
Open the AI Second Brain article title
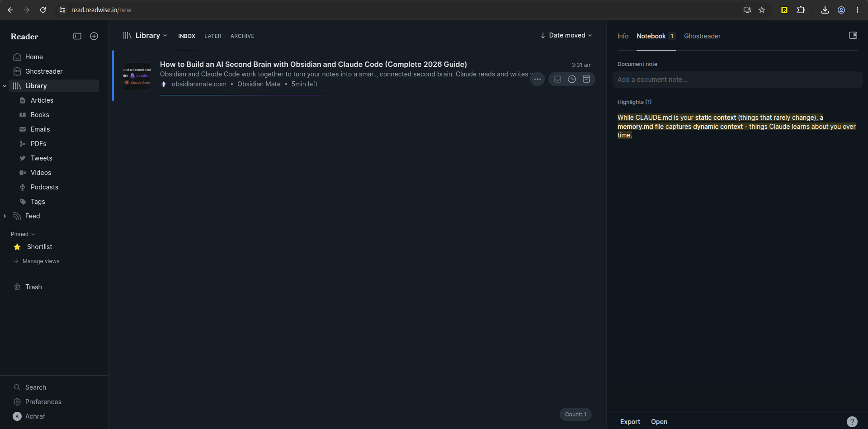(313, 64)
